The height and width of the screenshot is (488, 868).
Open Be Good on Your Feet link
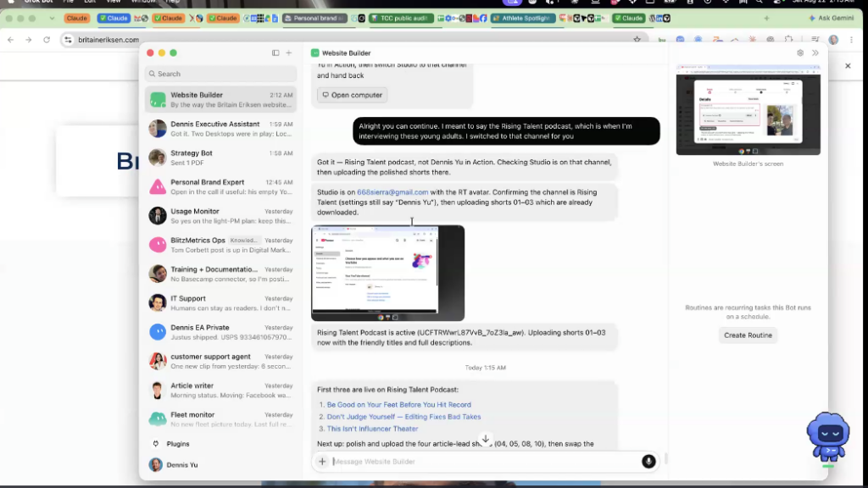(398, 405)
